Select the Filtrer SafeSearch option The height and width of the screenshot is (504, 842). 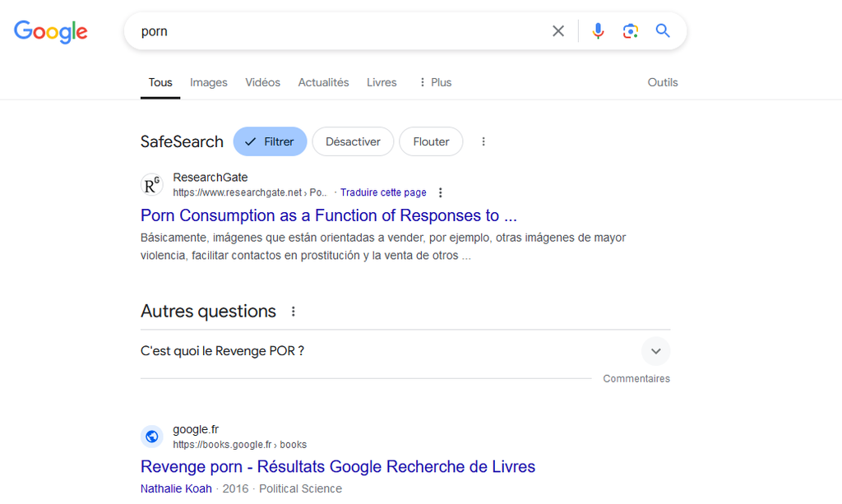coord(270,141)
